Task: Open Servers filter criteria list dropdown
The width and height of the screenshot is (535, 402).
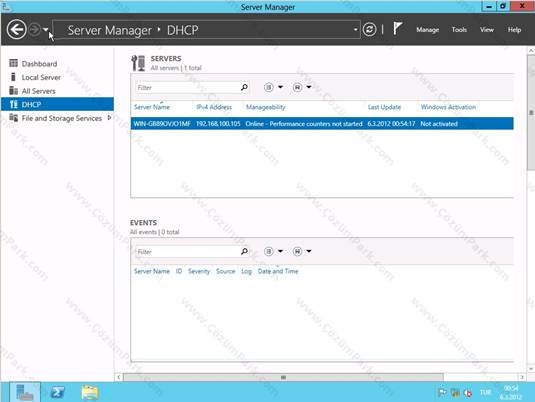Action: 274,87
